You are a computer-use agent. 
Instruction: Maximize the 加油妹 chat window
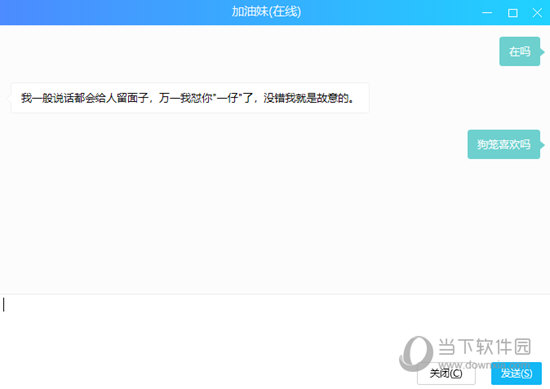[x=512, y=13]
